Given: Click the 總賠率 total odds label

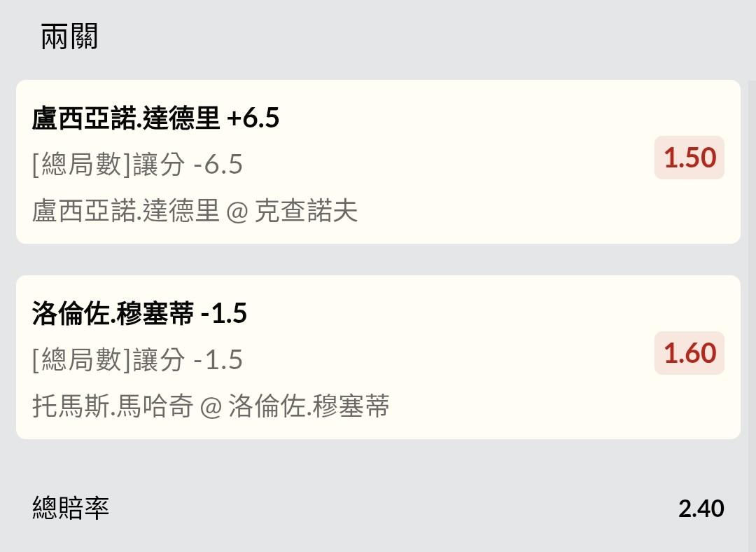Looking at the screenshot, I should click(71, 508).
